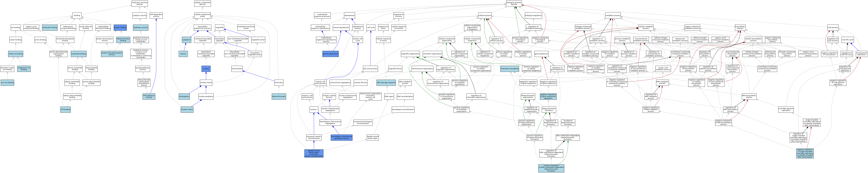Select the 'viral life cycle' node

tap(847, 40)
